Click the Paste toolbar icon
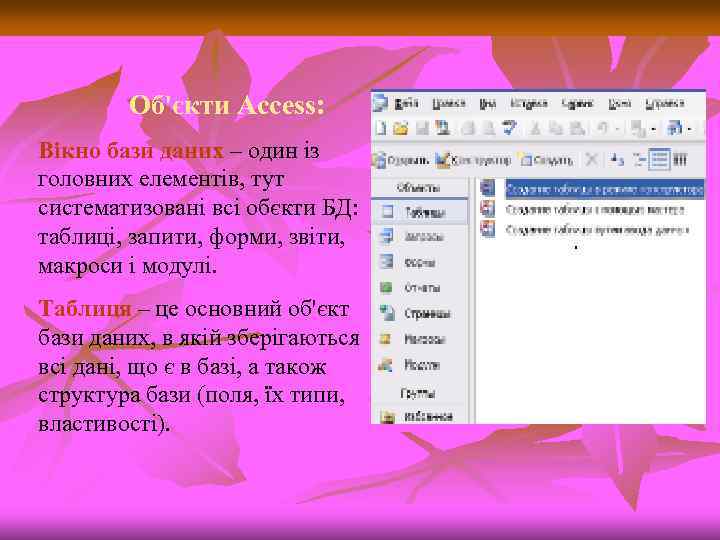 click(x=577, y=128)
